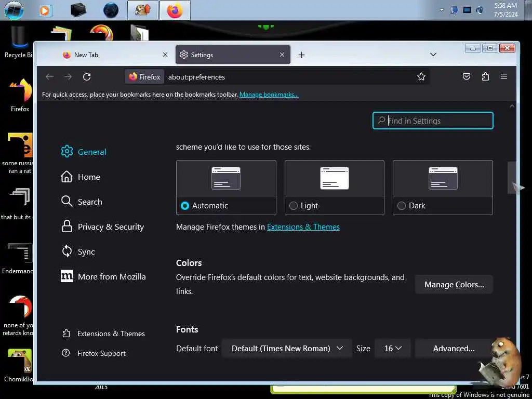Select the Endermanch desktop icon
The height and width of the screenshot is (399, 532).
point(18,259)
